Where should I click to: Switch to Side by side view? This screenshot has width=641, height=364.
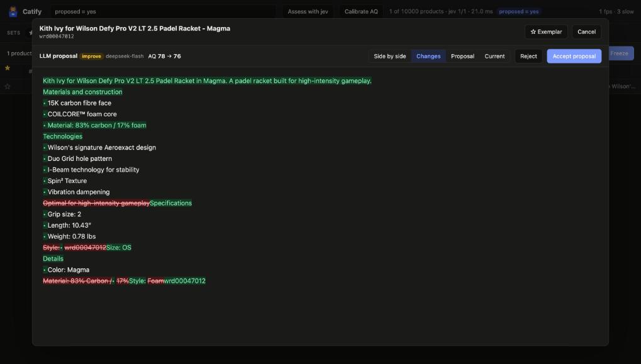389,56
